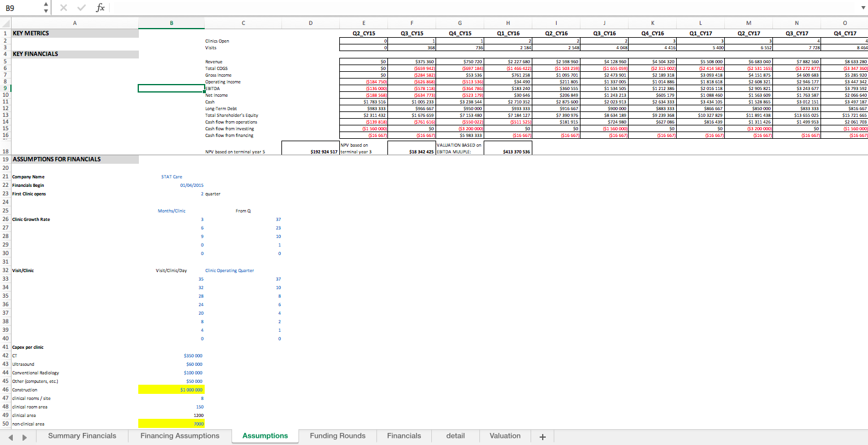Select column B header
This screenshot has width=868, height=445.
pos(171,24)
